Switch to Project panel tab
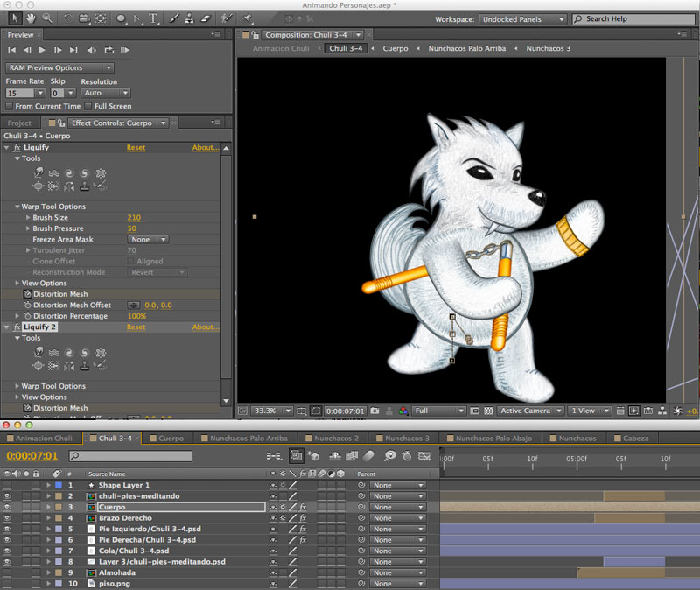The image size is (700, 590). (19, 123)
